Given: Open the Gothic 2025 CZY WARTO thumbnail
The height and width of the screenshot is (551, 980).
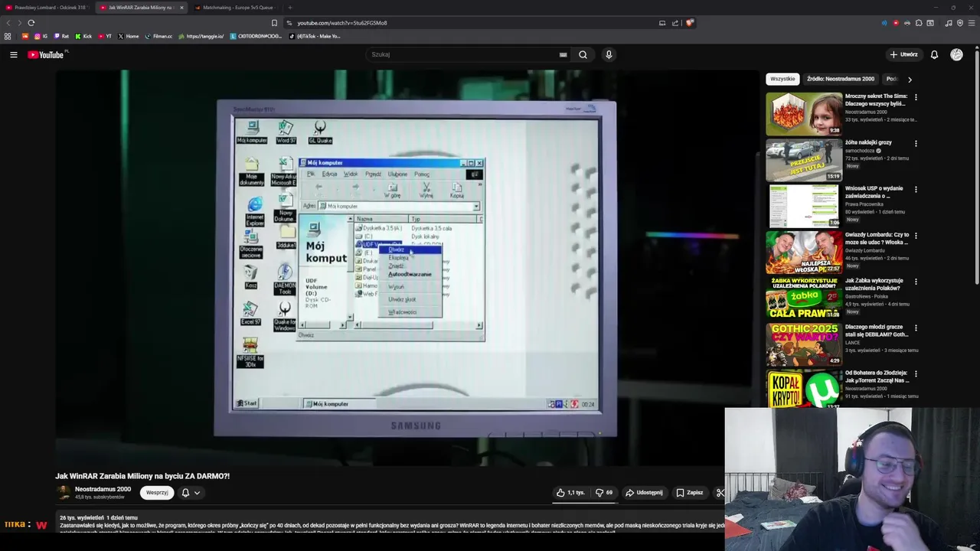Looking at the screenshot, I should [x=804, y=344].
